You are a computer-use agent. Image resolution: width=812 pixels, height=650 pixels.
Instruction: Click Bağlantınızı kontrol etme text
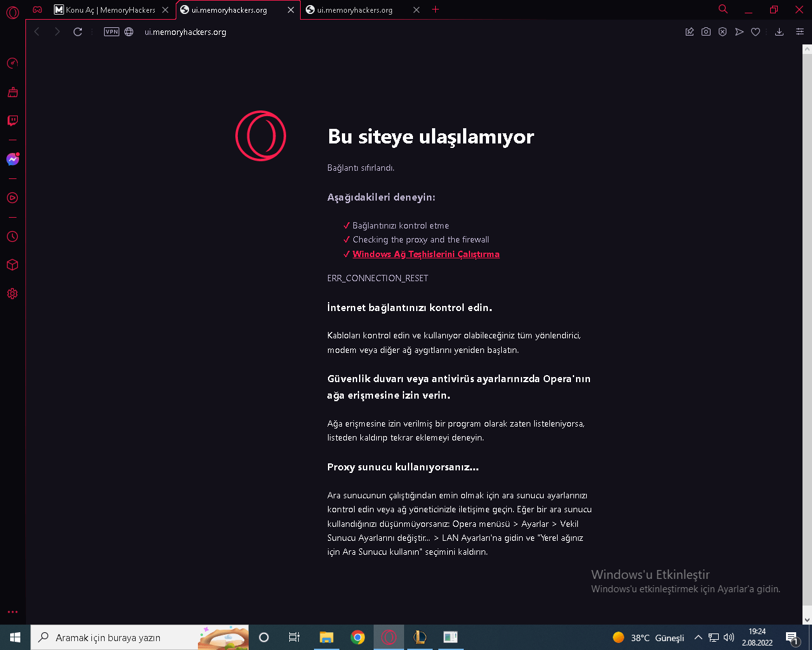(x=401, y=226)
